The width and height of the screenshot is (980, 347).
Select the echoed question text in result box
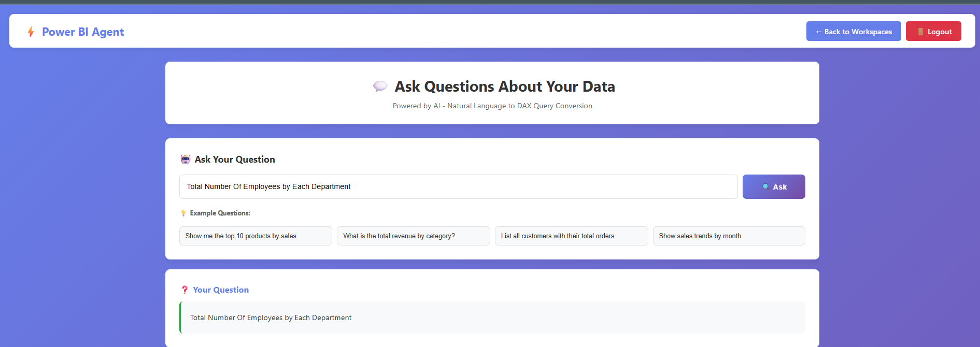[271, 317]
